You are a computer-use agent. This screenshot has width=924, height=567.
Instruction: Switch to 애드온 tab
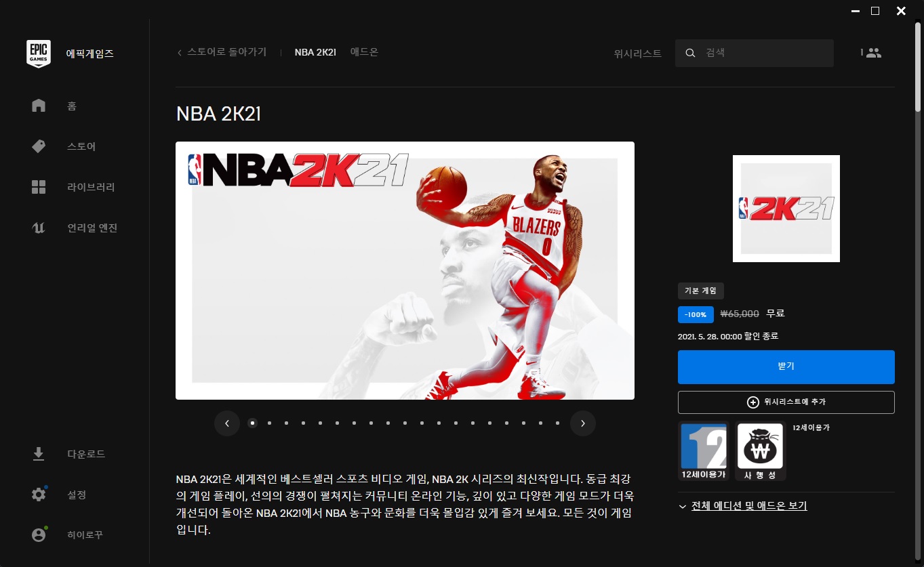click(364, 52)
